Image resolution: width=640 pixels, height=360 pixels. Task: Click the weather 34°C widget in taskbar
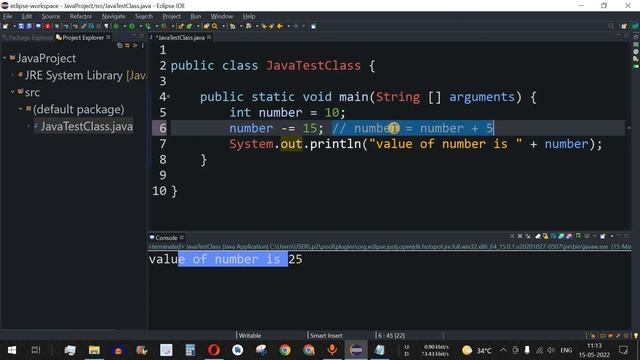[x=476, y=350]
